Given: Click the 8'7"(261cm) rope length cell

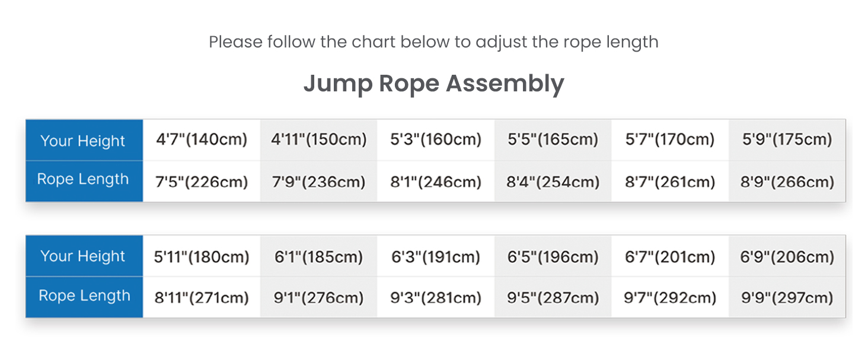Looking at the screenshot, I should coord(670,182).
